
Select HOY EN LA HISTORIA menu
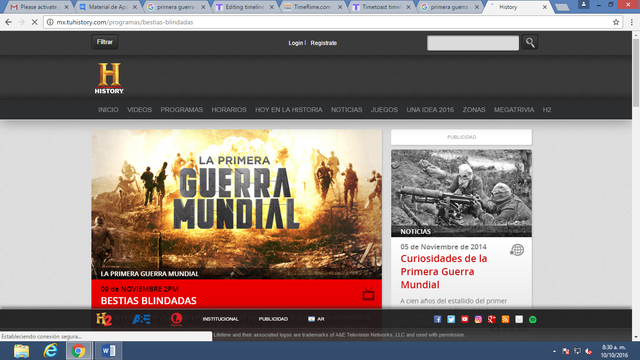pyautogui.click(x=289, y=110)
